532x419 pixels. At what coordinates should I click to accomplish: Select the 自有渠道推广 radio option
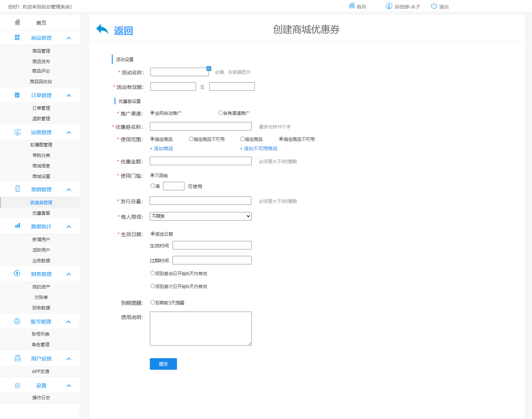coord(220,113)
